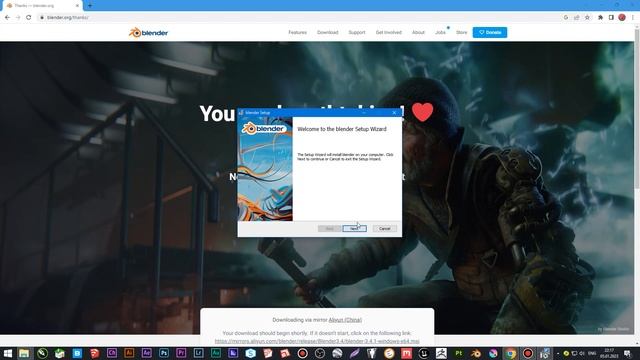
Task: Click the blue Donate button
Action: coord(490,32)
